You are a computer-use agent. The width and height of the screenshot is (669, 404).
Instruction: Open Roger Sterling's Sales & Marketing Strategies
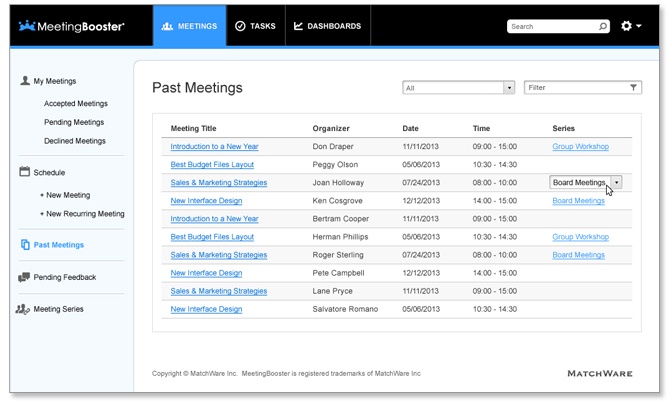tap(219, 255)
